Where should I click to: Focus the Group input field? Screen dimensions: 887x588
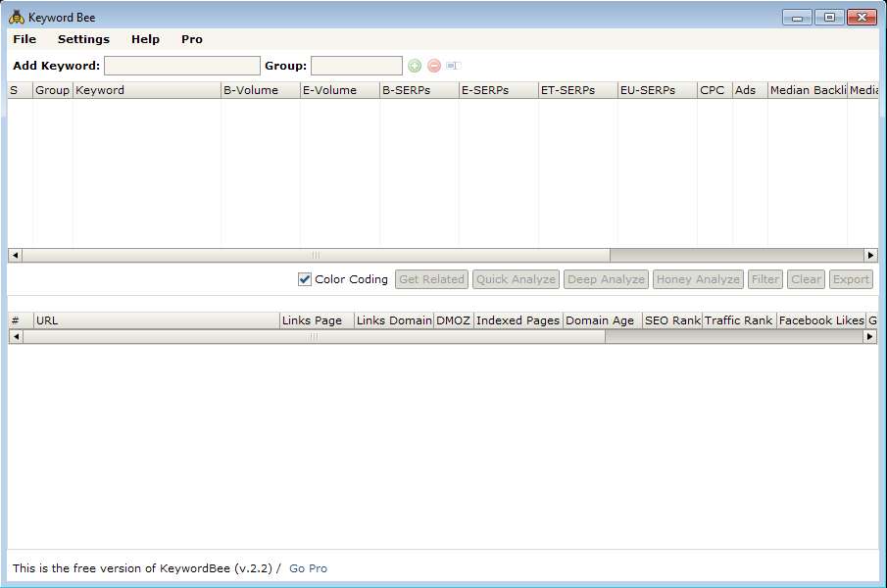(x=357, y=66)
